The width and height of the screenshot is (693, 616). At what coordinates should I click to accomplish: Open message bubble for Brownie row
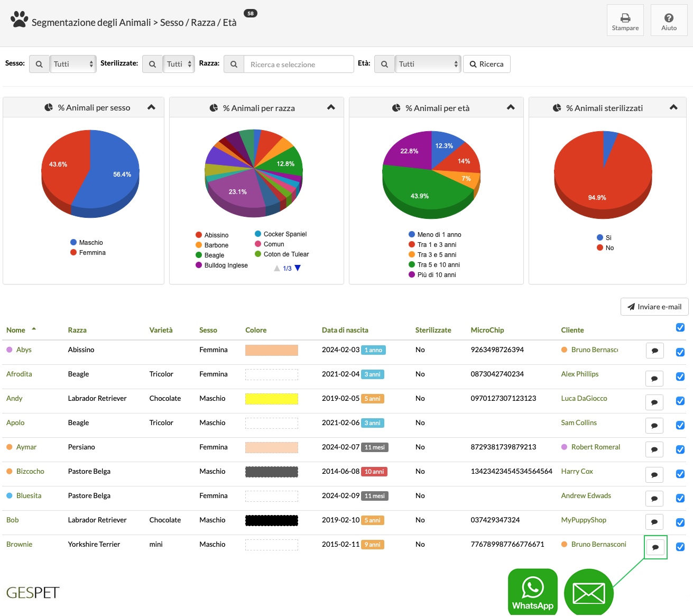pyautogui.click(x=655, y=547)
